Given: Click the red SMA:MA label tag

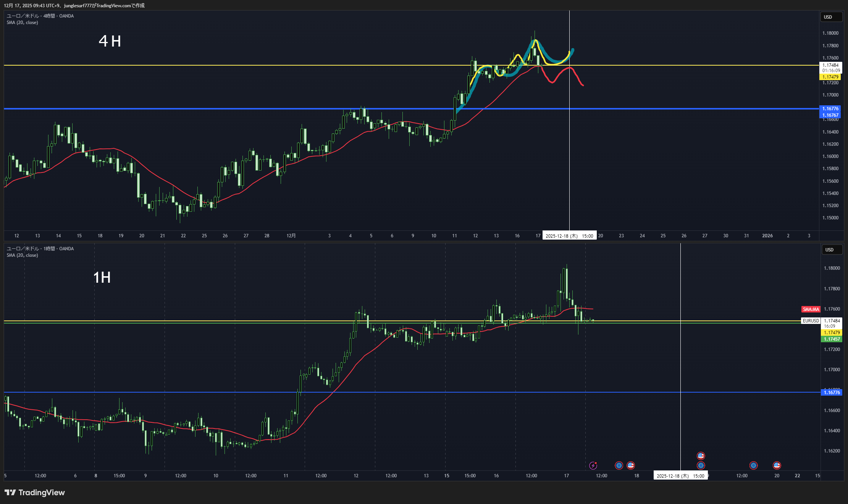Looking at the screenshot, I should 811,309.
